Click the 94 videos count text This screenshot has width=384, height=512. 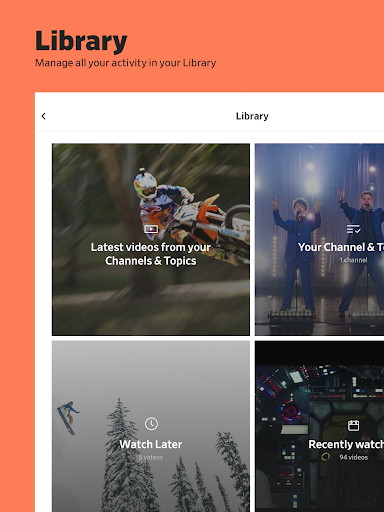tap(353, 457)
